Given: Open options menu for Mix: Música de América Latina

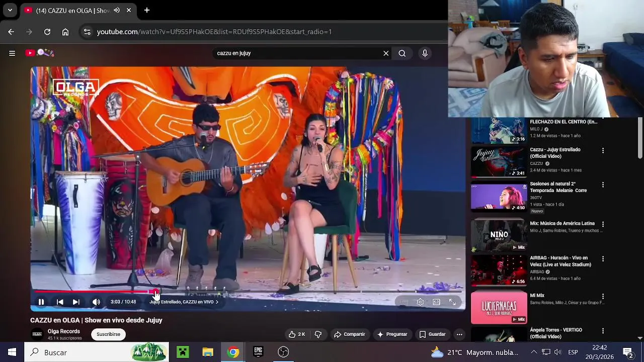Looking at the screenshot, I should click(603, 224).
